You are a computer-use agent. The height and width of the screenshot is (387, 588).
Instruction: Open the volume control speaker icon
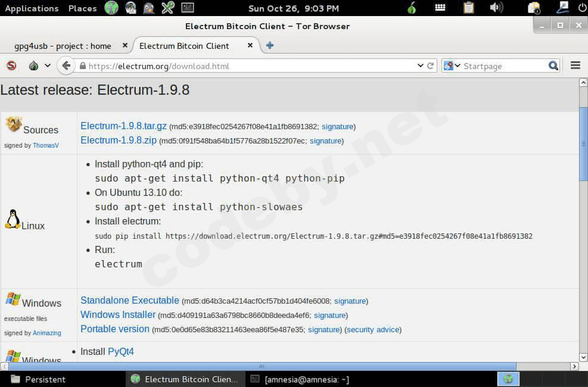(x=496, y=8)
